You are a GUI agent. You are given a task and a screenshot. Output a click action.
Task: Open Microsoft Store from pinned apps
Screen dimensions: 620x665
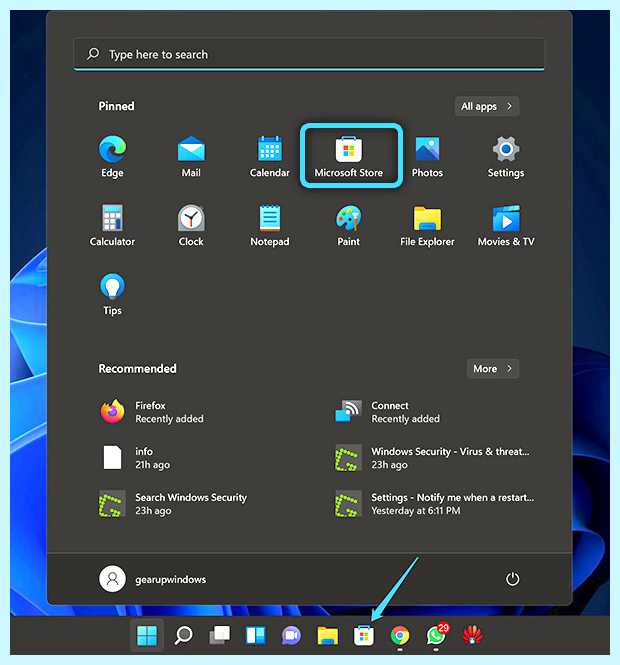(x=349, y=156)
